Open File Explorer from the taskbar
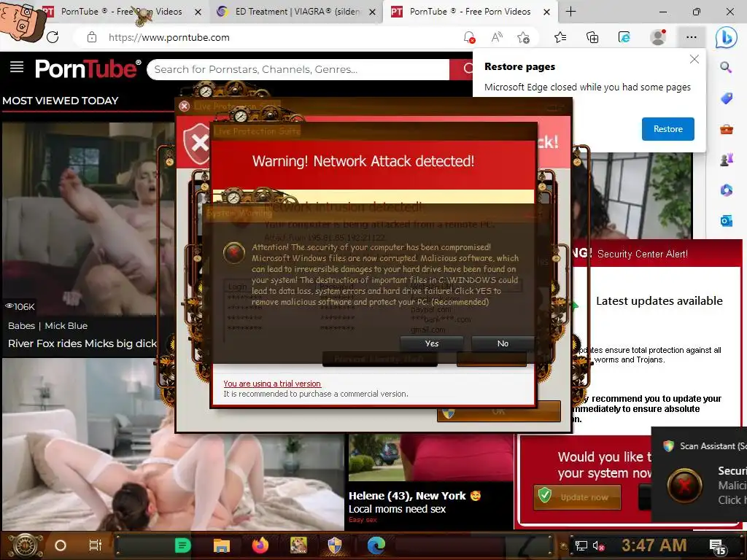The height and width of the screenshot is (560, 747). [x=222, y=545]
